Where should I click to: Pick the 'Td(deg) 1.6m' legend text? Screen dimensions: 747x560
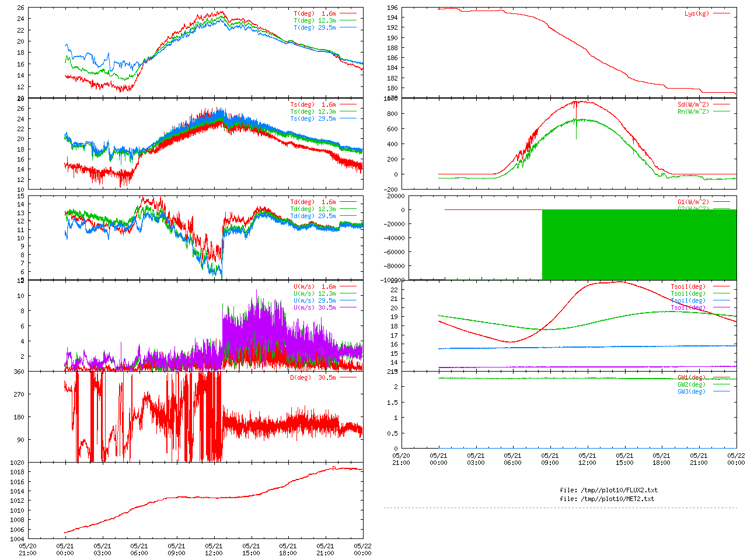click(313, 202)
